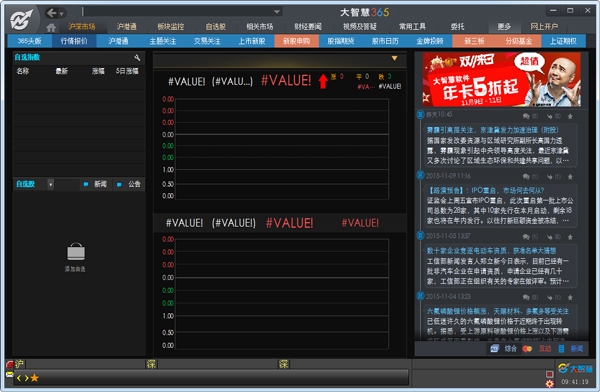This screenshot has height=392, width=600.
Task: Star the 2015-11-05 13:37 news post
Action: pos(570,237)
